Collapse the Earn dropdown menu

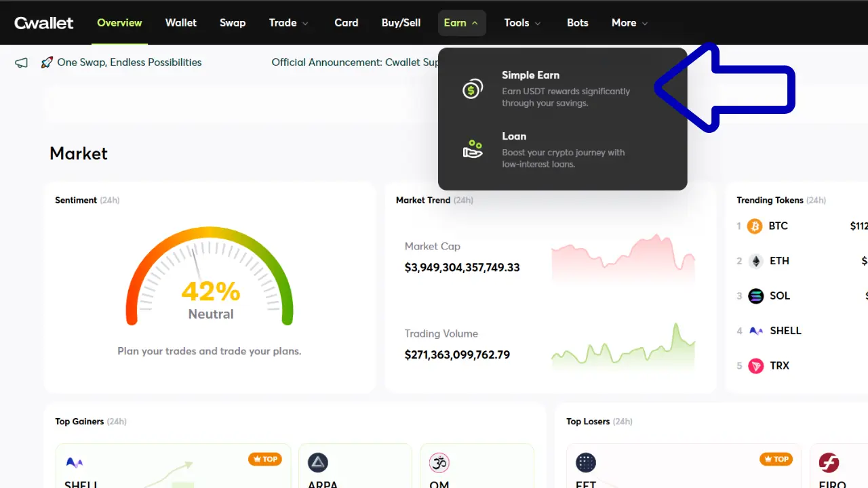[461, 23]
